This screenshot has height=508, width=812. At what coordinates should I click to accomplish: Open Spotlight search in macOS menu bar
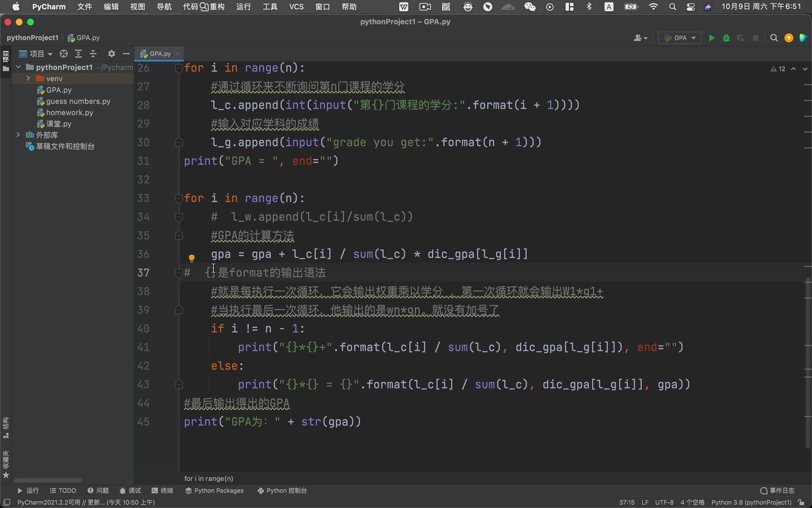point(672,7)
